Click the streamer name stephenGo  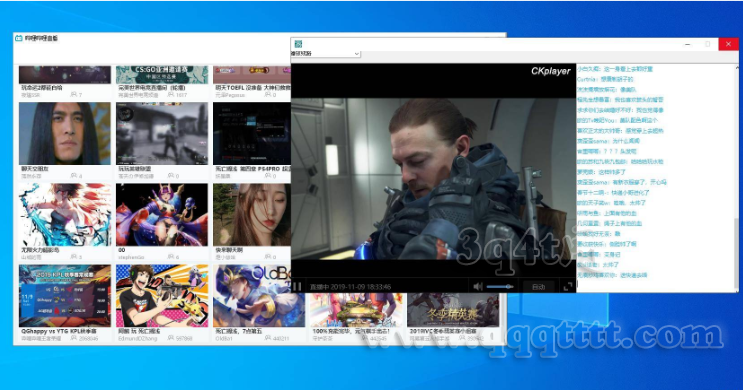pyautogui.click(x=131, y=257)
